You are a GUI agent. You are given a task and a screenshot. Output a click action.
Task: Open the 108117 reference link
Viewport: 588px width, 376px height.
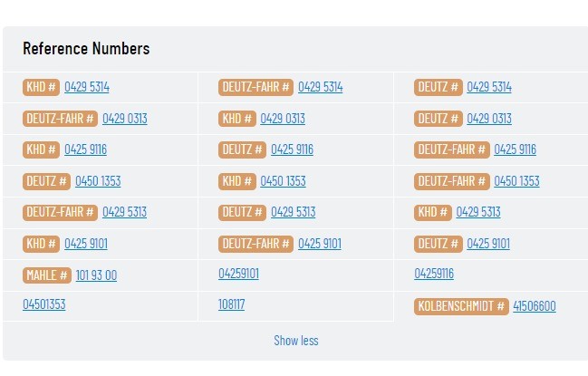[231, 304]
